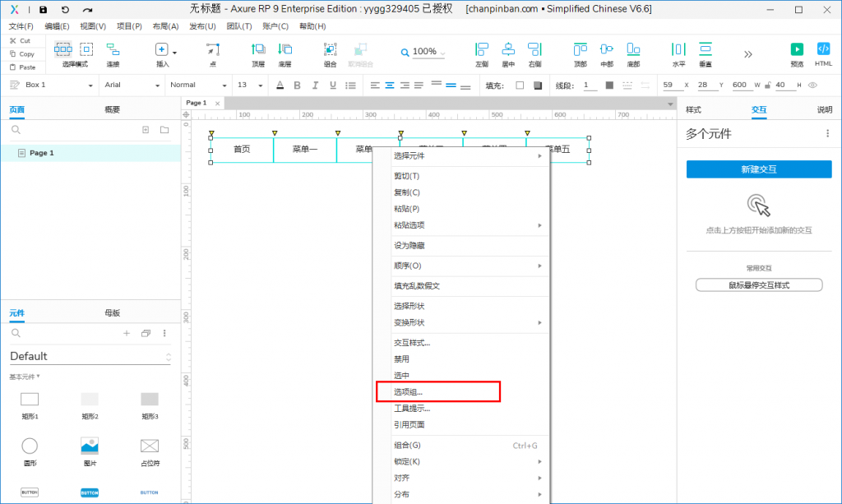This screenshot has height=504, width=842.
Task: Toggle bold text formatting
Action: point(298,85)
